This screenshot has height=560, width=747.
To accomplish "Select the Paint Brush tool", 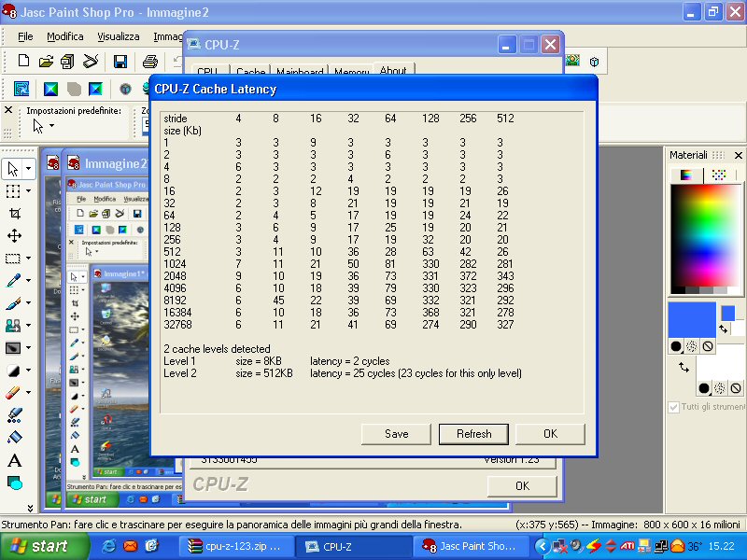I will [13, 302].
